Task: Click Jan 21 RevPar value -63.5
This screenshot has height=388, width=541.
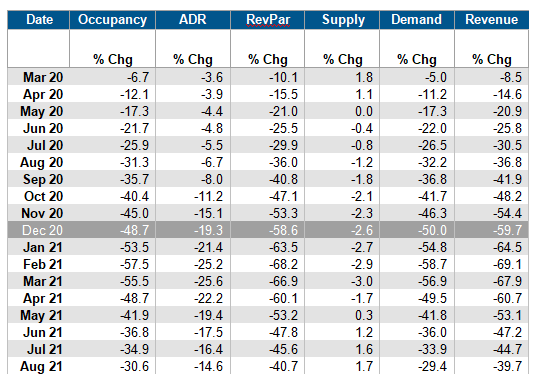Action: pos(283,247)
